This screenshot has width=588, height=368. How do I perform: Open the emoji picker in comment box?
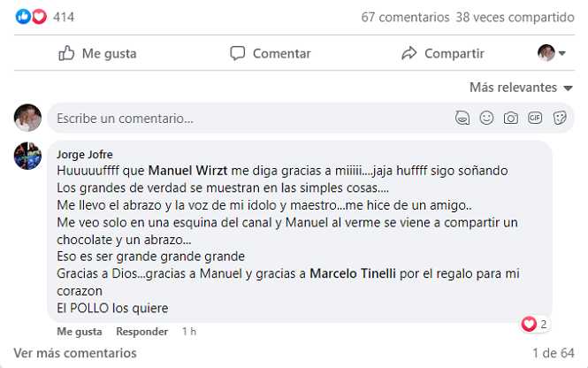(x=486, y=118)
